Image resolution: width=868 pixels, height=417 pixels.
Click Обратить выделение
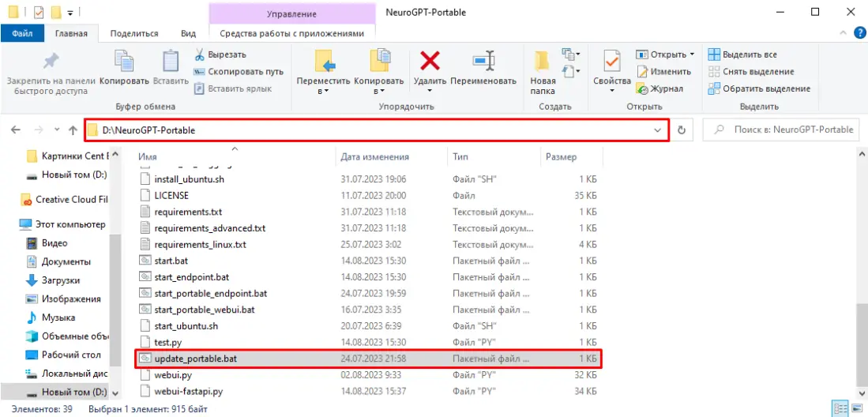[x=759, y=88]
